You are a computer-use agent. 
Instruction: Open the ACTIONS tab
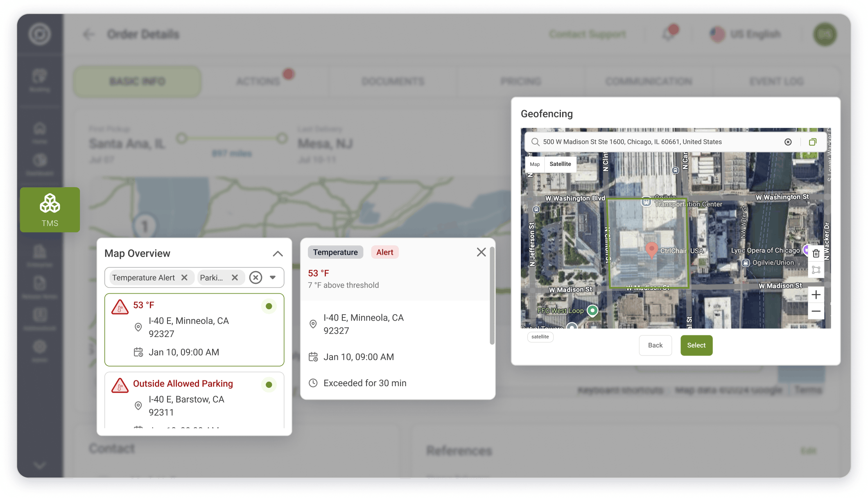[258, 81]
